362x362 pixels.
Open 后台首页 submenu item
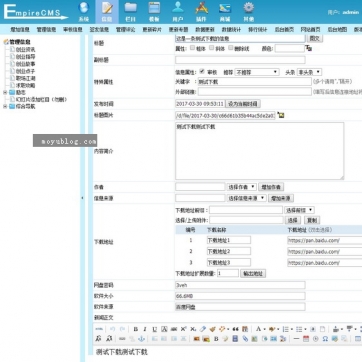[x=284, y=30]
